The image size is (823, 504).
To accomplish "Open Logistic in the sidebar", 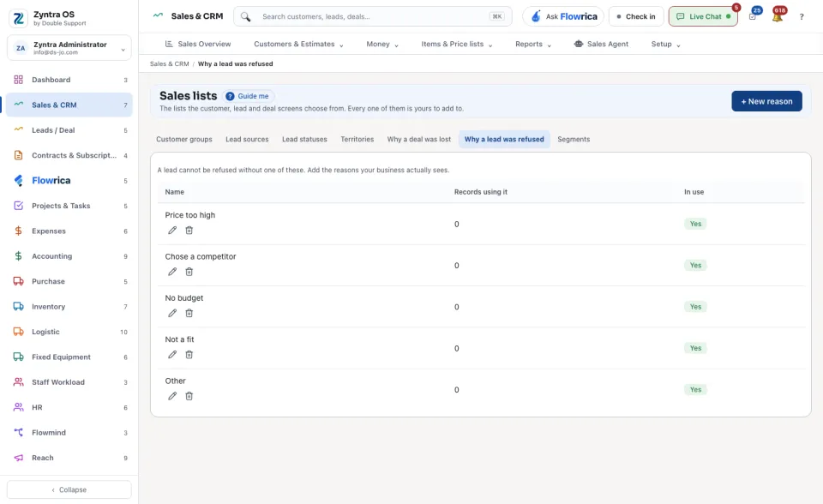I will pos(69,332).
